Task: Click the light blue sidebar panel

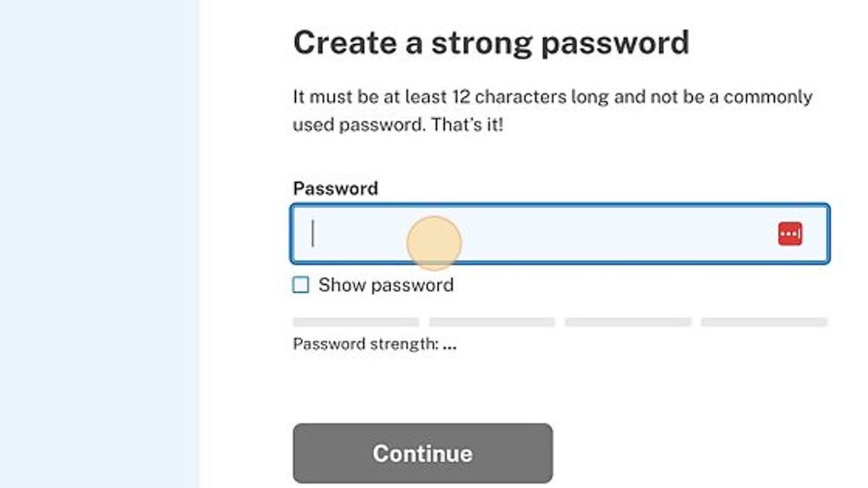Action: coord(100,244)
